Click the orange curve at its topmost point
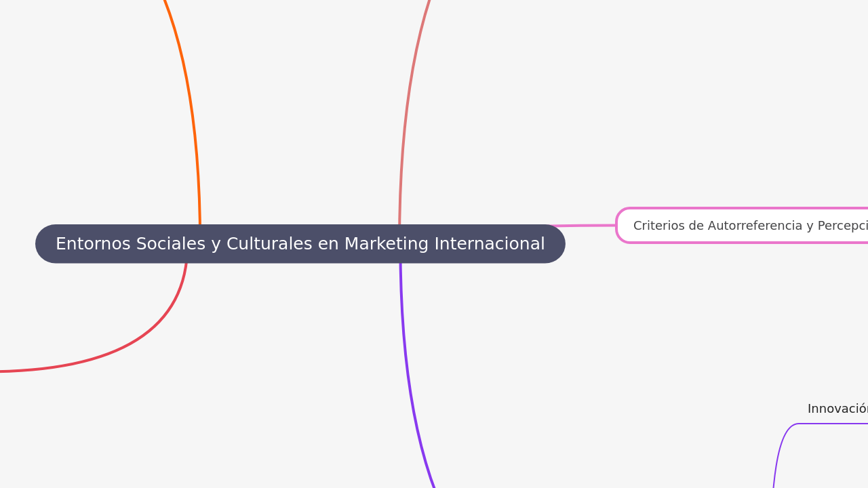868x488 pixels. pos(165,3)
